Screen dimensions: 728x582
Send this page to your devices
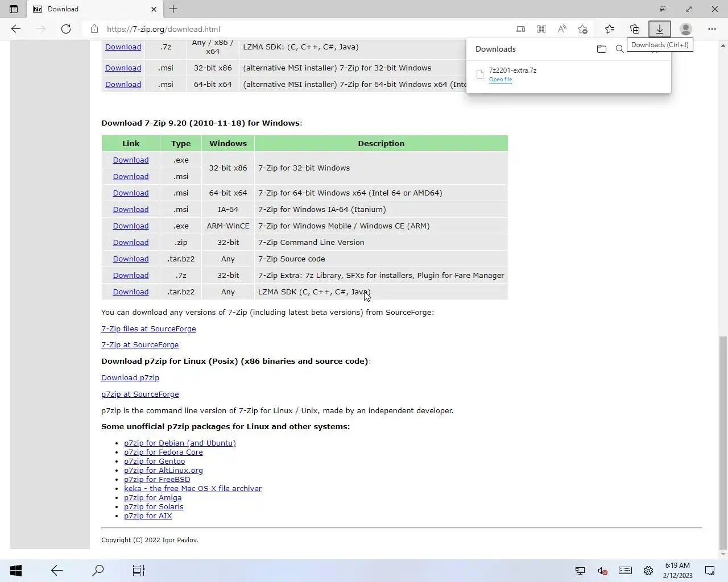pos(520,29)
